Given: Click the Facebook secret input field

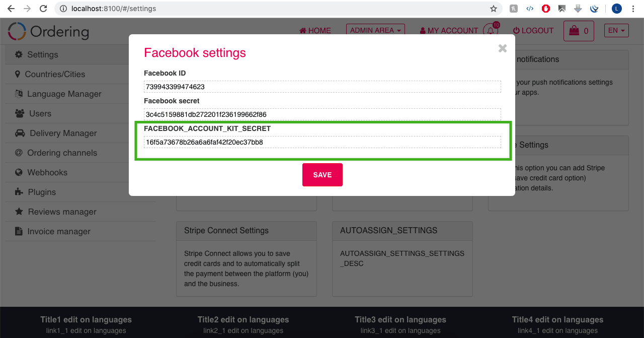Looking at the screenshot, I should click(323, 114).
